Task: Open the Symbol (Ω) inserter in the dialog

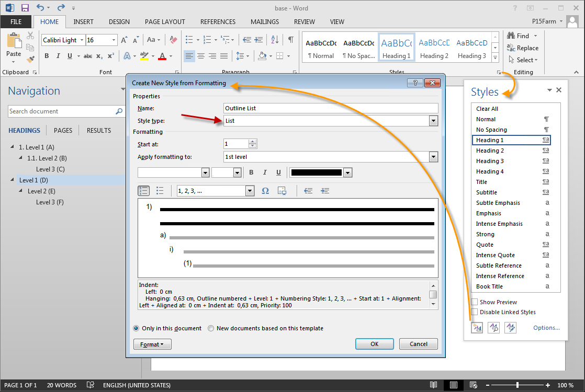Action: 266,190
